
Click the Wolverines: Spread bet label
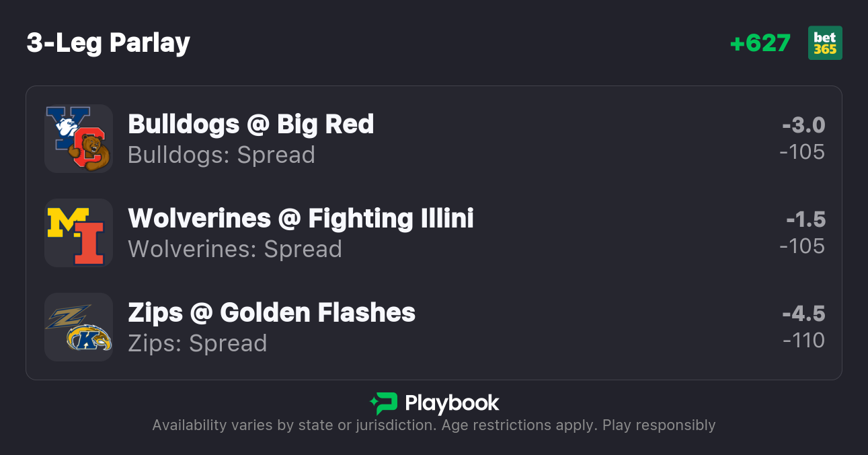coord(235,249)
